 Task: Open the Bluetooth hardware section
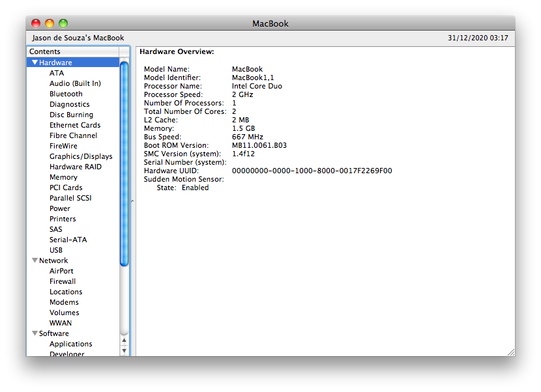tap(66, 94)
